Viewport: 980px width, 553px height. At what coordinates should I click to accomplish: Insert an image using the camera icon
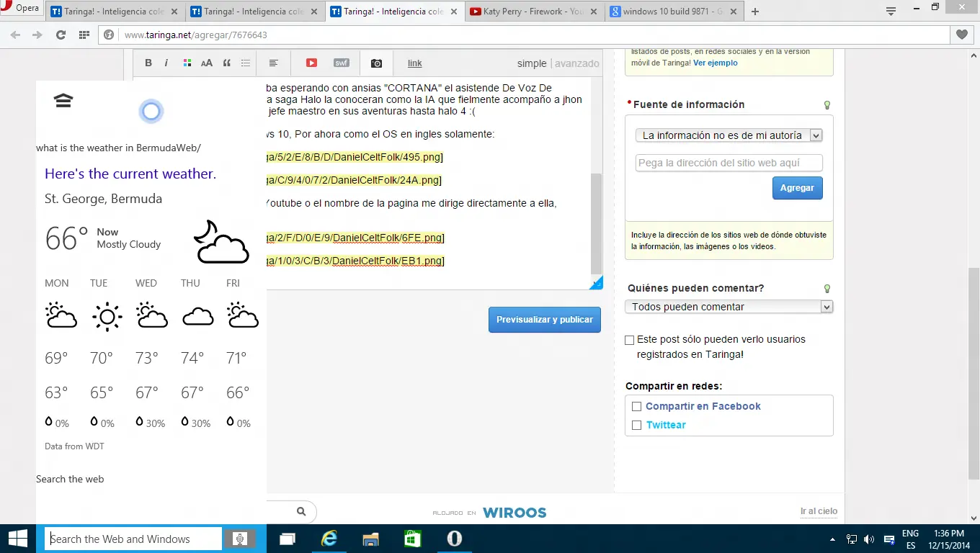pos(376,63)
